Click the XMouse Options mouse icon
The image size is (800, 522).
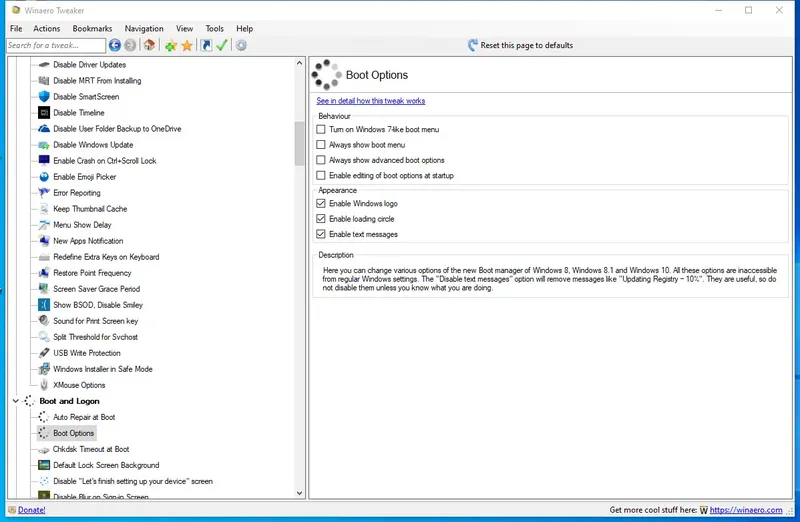click(x=44, y=385)
